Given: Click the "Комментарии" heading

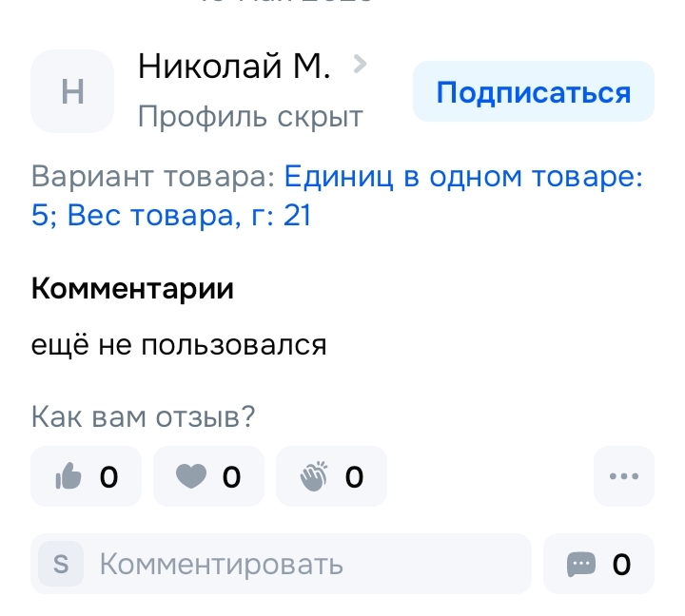Looking at the screenshot, I should 132,289.
